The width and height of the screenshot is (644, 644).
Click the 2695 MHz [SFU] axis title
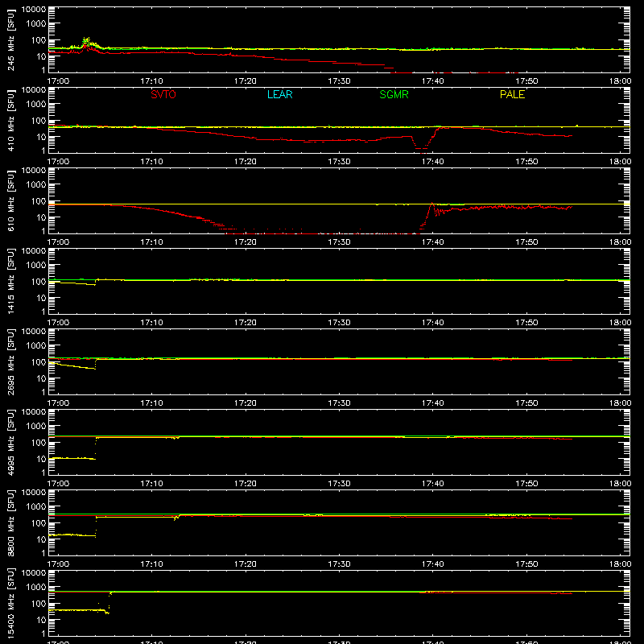pos(10,361)
